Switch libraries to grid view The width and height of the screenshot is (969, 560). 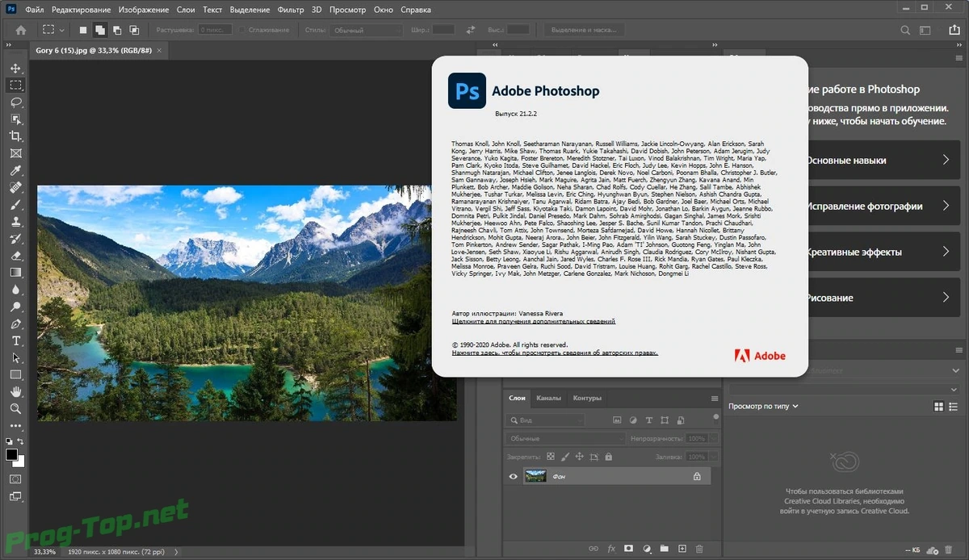pyautogui.click(x=938, y=406)
